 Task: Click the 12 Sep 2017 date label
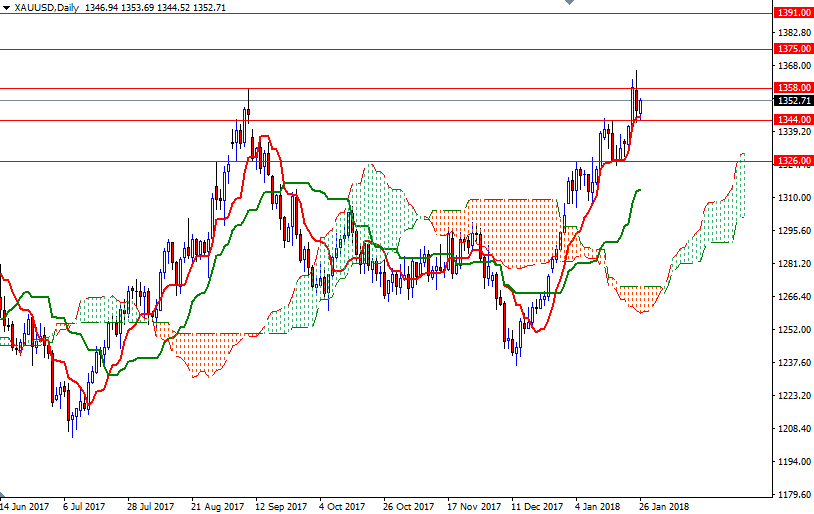[x=278, y=506]
